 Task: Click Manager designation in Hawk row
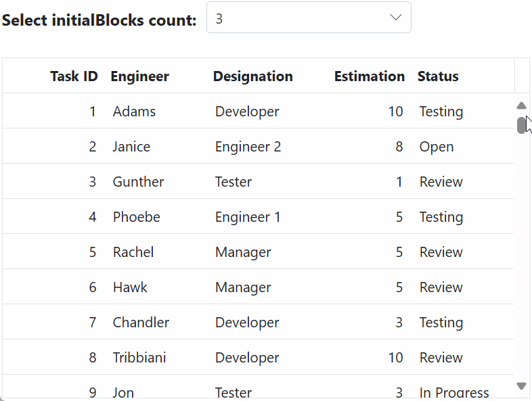[x=243, y=287]
